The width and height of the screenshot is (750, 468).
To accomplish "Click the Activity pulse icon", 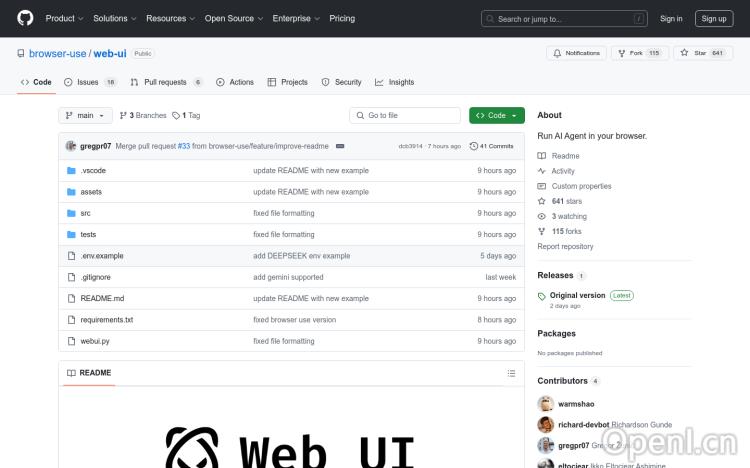I will click(x=542, y=171).
